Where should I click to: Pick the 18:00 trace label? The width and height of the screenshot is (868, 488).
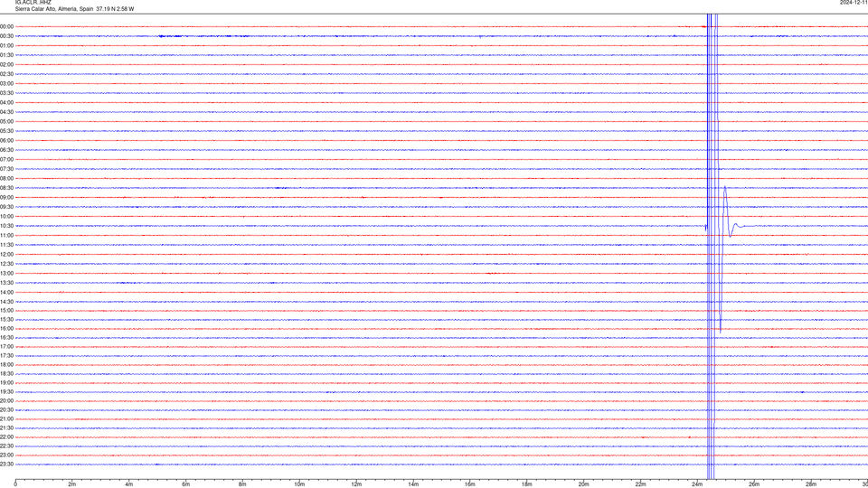click(6, 364)
